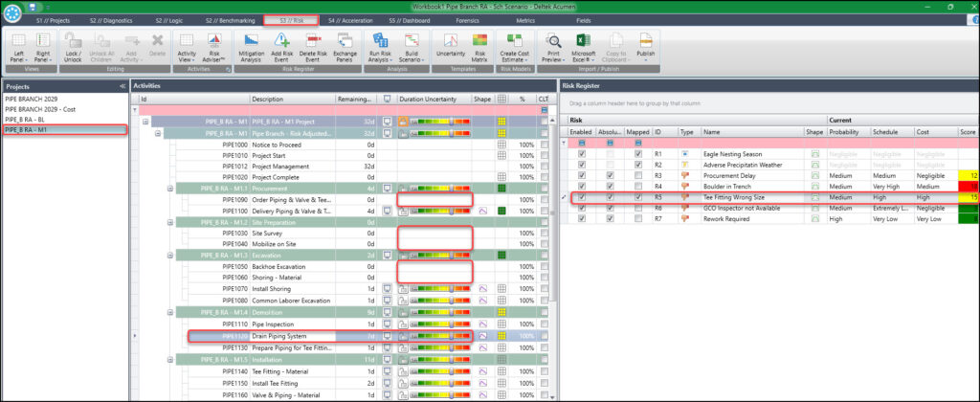Open the Left Panel views menu

tap(17, 48)
